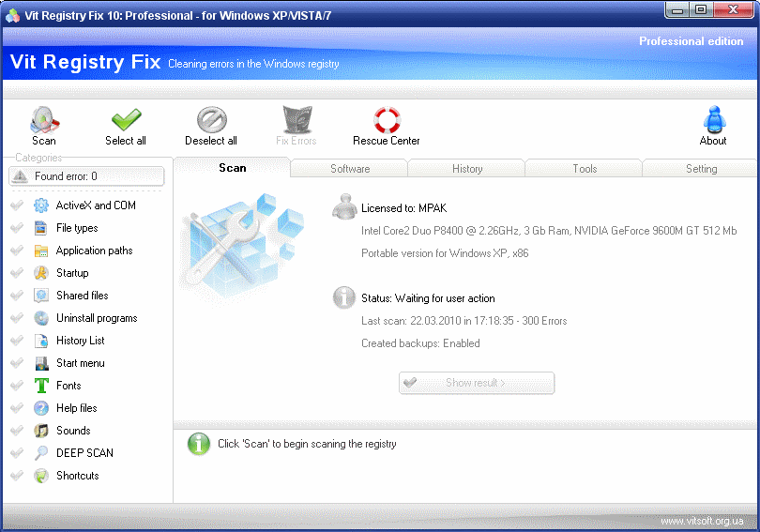Close the Vit Registry Fix window
Image resolution: width=760 pixels, height=532 pixels.
click(734, 9)
